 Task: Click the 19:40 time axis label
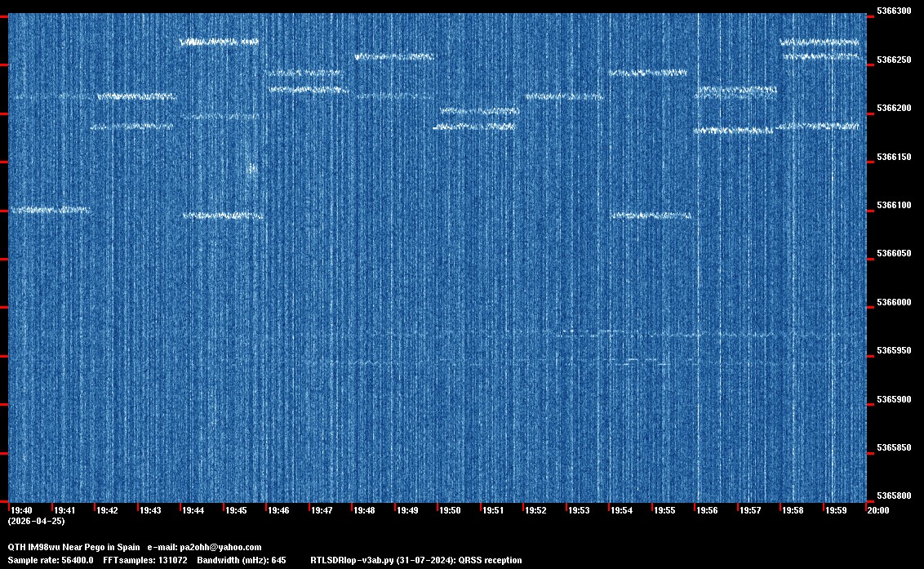[22, 510]
